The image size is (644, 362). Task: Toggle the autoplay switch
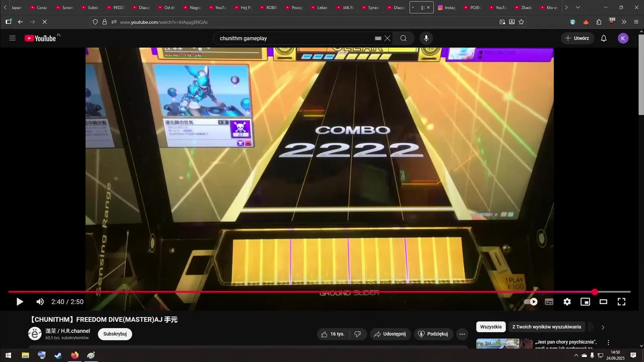pos(531,302)
